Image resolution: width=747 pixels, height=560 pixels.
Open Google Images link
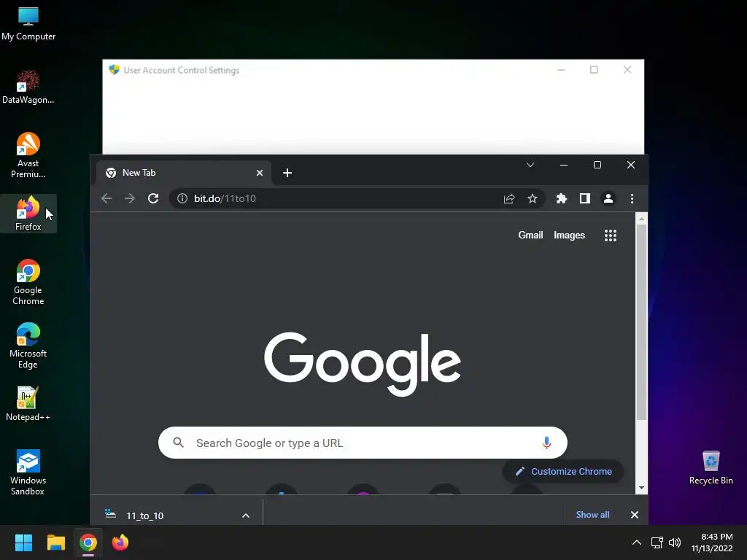click(569, 236)
